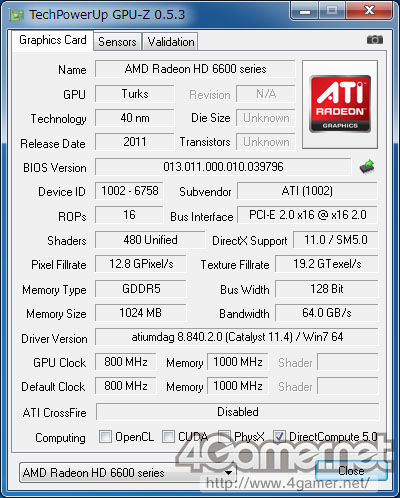The height and width of the screenshot is (498, 400).
Task: Close window using title bar X
Action: [369, 10]
